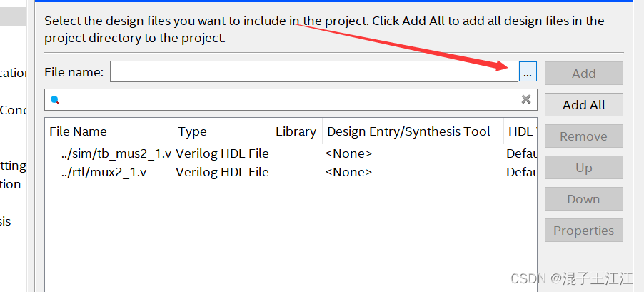This screenshot has width=644, height=292.
Task: Click the HDL Version column header
Action: click(521, 131)
